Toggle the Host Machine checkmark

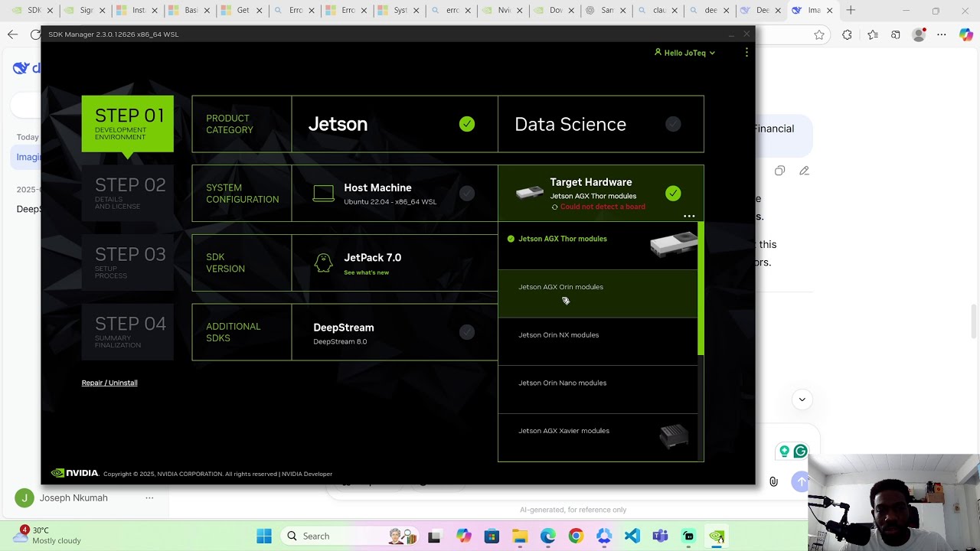[x=467, y=194]
